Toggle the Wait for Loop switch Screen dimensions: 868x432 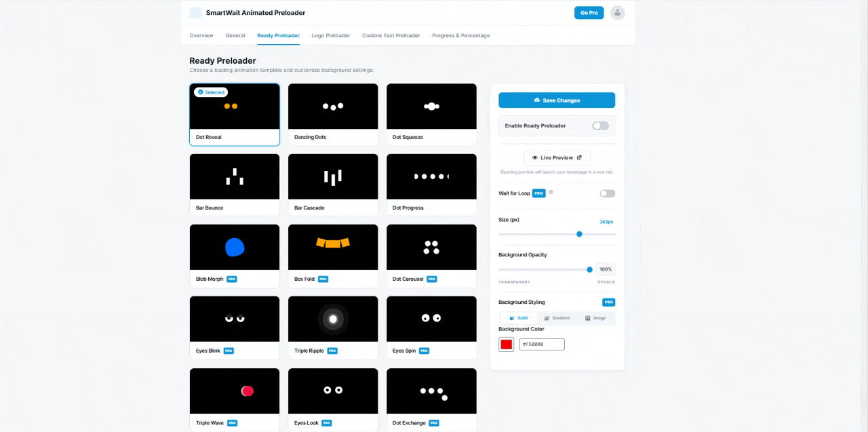(x=608, y=193)
